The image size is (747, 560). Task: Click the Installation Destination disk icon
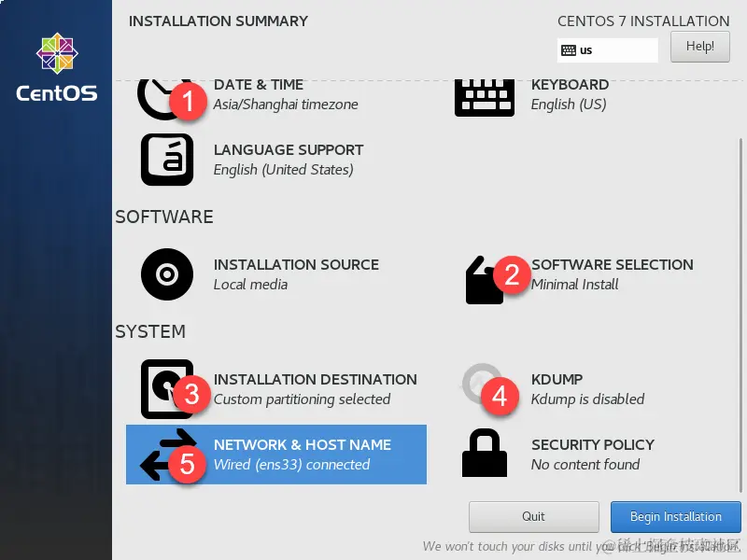click(167, 389)
